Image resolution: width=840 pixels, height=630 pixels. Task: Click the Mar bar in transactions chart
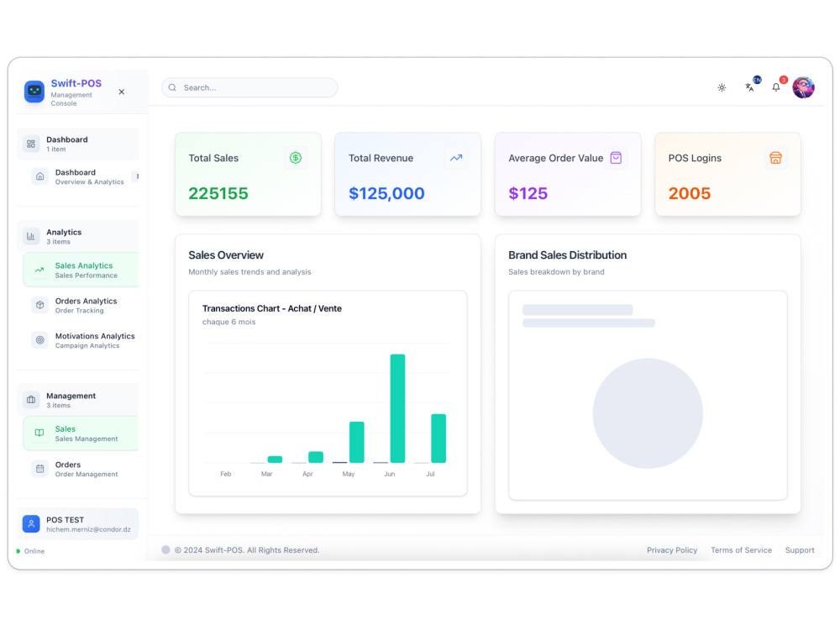(x=275, y=459)
